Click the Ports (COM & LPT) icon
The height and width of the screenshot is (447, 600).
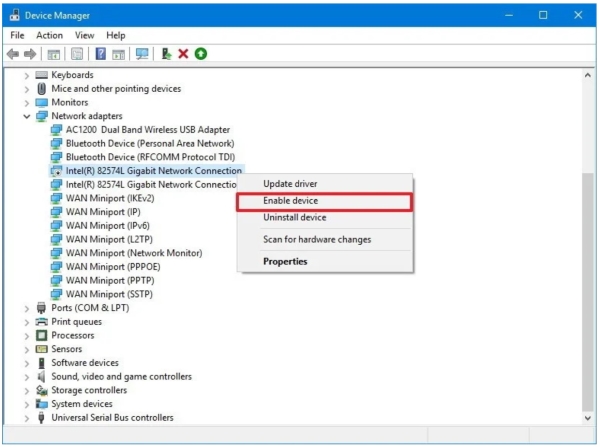pos(41,308)
